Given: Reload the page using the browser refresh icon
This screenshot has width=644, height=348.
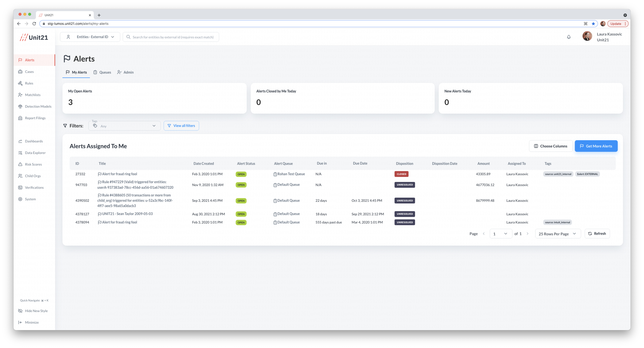Looking at the screenshot, I should point(34,24).
